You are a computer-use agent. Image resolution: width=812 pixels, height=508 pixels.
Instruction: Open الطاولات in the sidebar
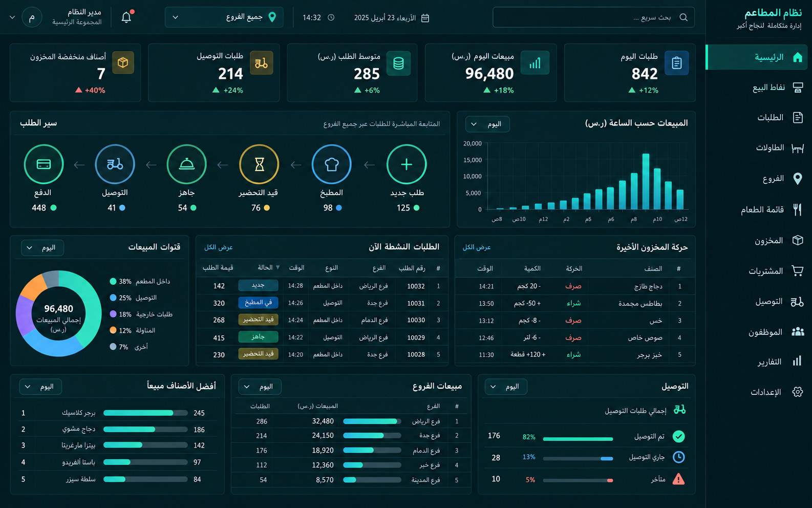coord(757,148)
